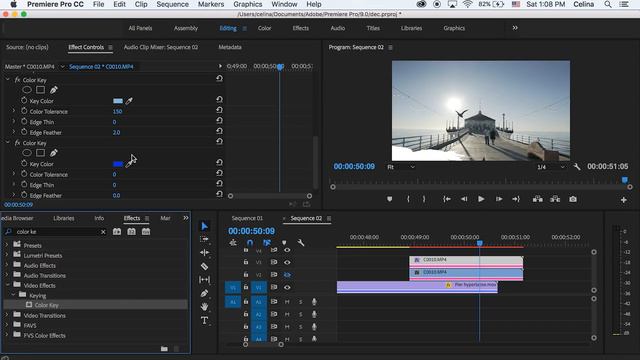
Task: Step forward one frame
Action: click(499, 199)
